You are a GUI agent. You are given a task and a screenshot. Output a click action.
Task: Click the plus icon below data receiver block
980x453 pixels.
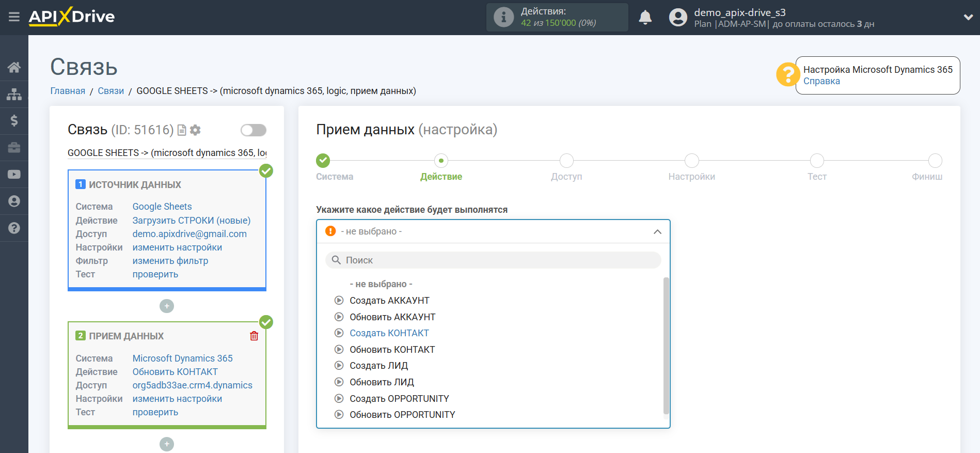(167, 444)
